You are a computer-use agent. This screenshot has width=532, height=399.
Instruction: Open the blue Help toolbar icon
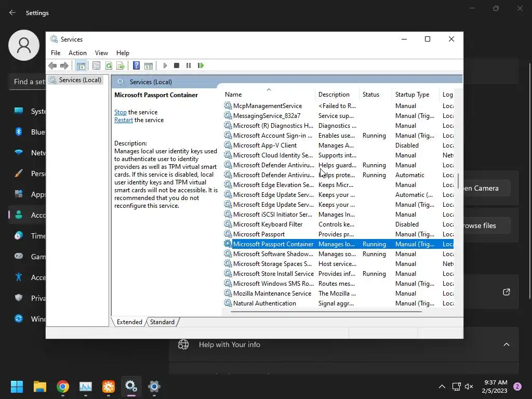click(x=137, y=65)
